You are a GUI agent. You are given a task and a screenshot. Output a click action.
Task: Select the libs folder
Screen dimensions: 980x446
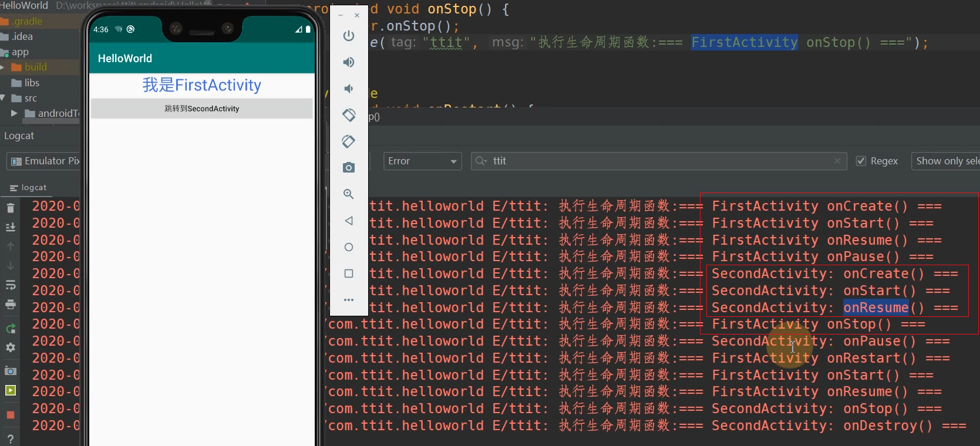(x=32, y=83)
